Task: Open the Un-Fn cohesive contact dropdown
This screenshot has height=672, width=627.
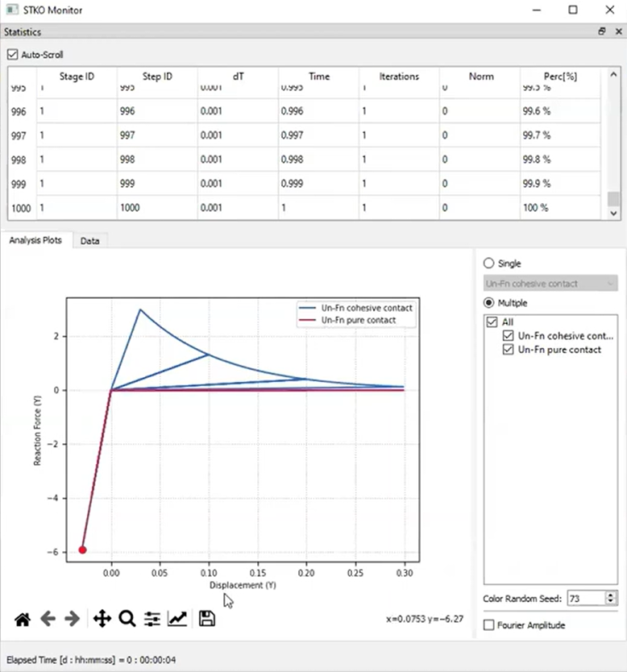Action: pyautogui.click(x=550, y=284)
